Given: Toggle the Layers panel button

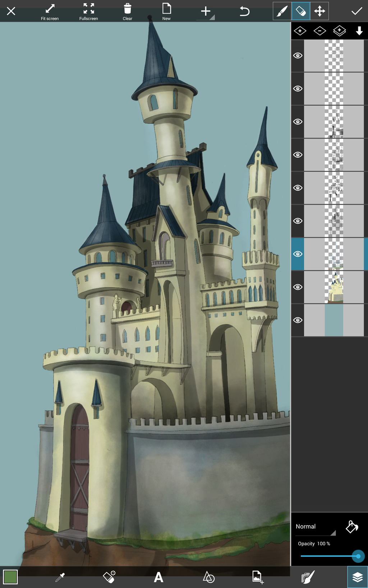Looking at the screenshot, I should (357, 577).
